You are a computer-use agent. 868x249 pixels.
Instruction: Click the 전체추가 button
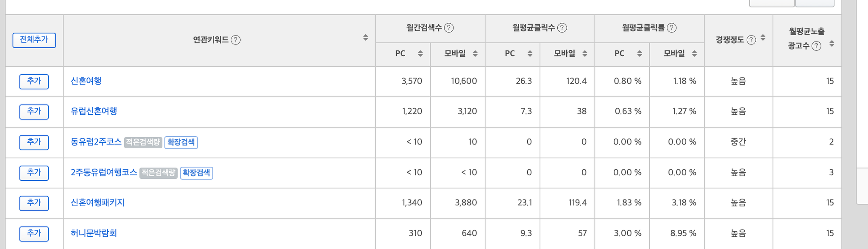34,40
